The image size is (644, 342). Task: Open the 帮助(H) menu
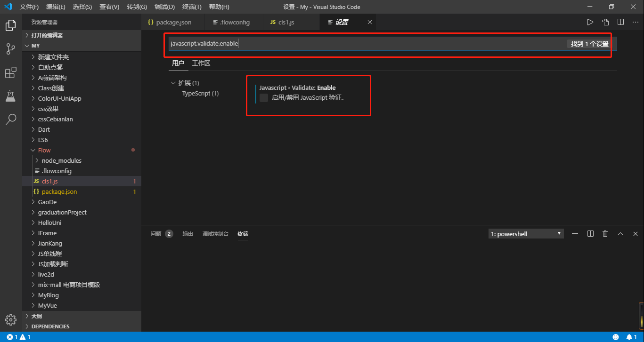pos(219,7)
